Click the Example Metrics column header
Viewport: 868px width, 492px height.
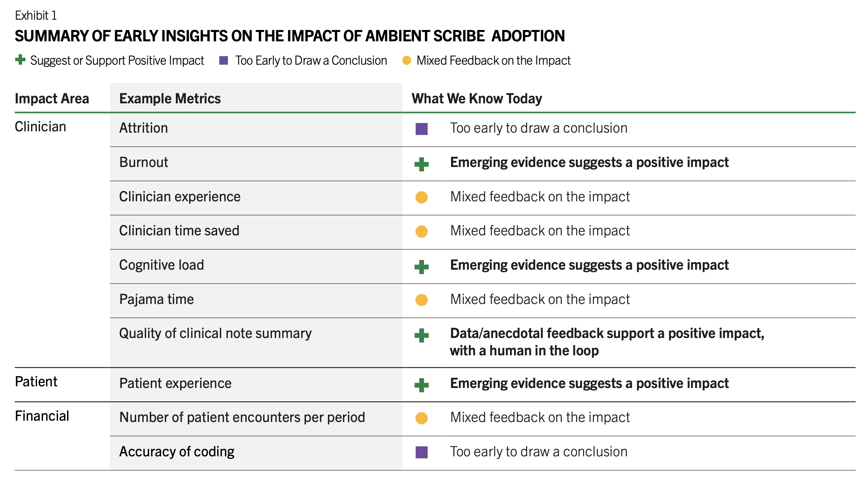(x=170, y=99)
